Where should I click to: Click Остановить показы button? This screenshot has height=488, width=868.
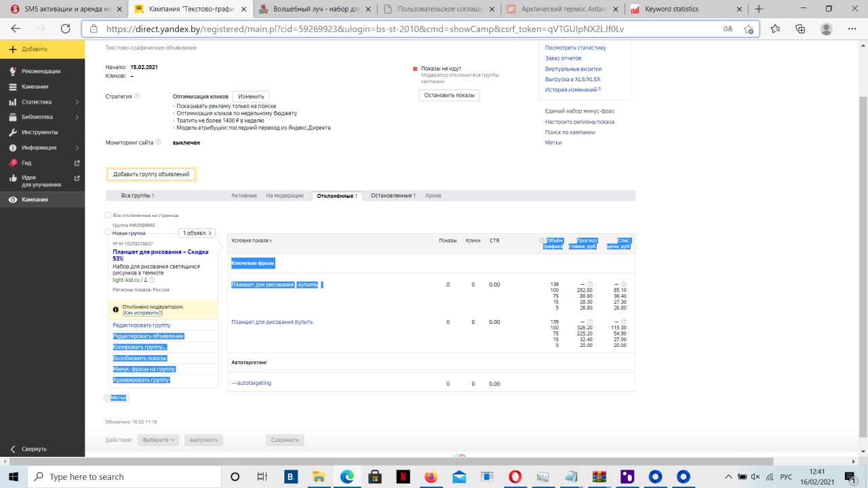pos(449,95)
